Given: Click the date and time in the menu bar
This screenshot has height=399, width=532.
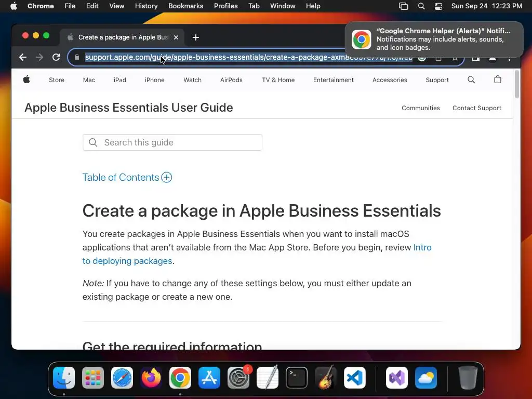Looking at the screenshot, I should (x=486, y=6).
